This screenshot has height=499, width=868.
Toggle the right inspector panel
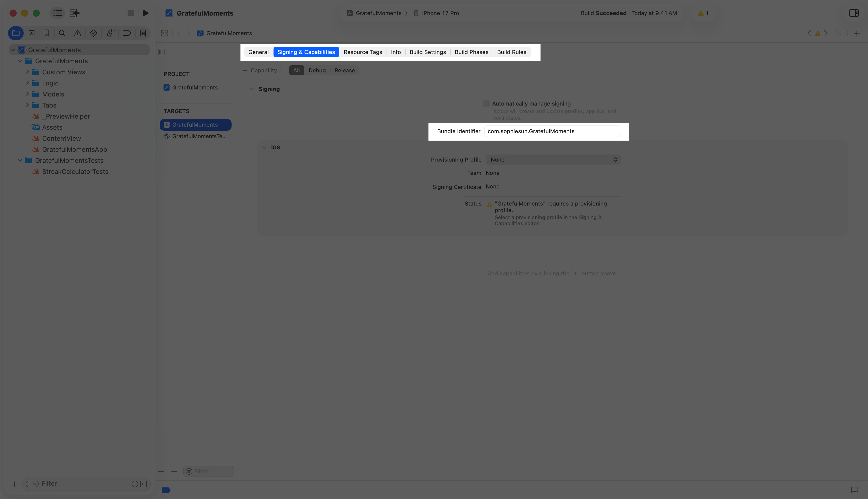[x=854, y=13]
